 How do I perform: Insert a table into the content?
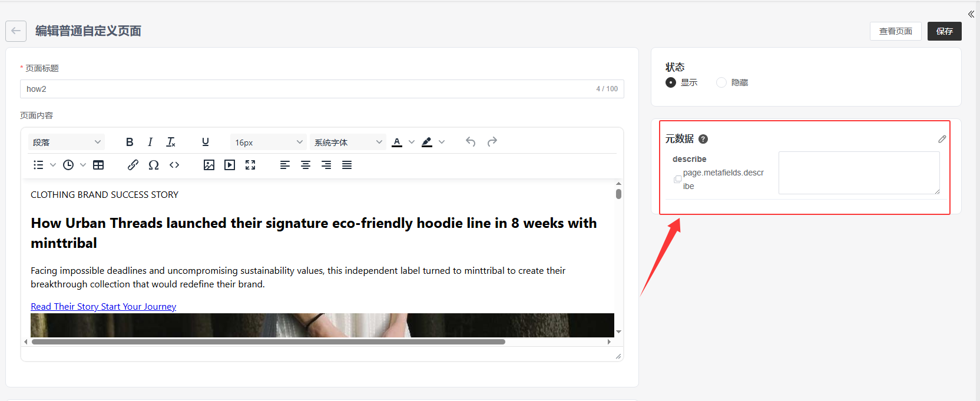point(98,165)
